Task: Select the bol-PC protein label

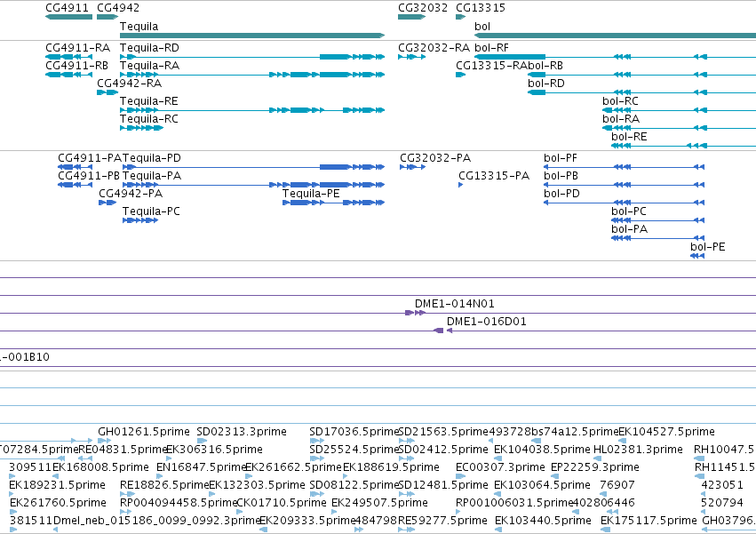Action: [629, 211]
